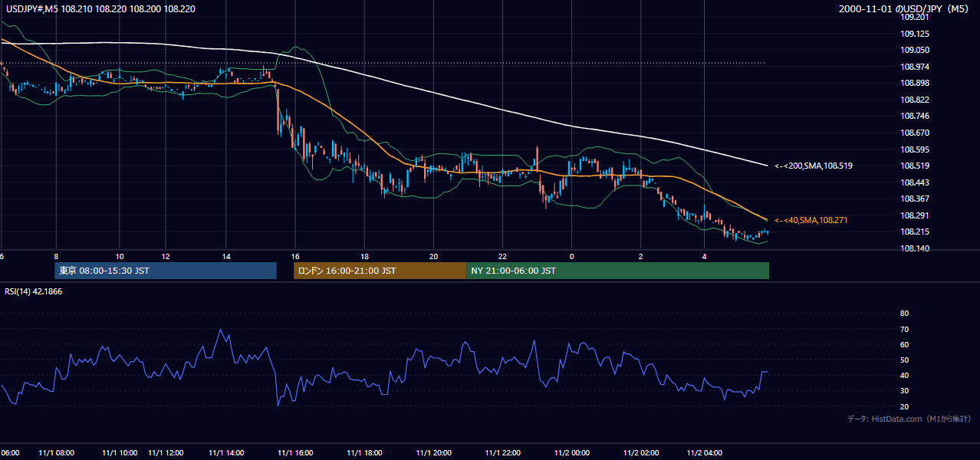The image size is (980, 460).
Task: Click price axis value 108.291
Action: tap(914, 215)
